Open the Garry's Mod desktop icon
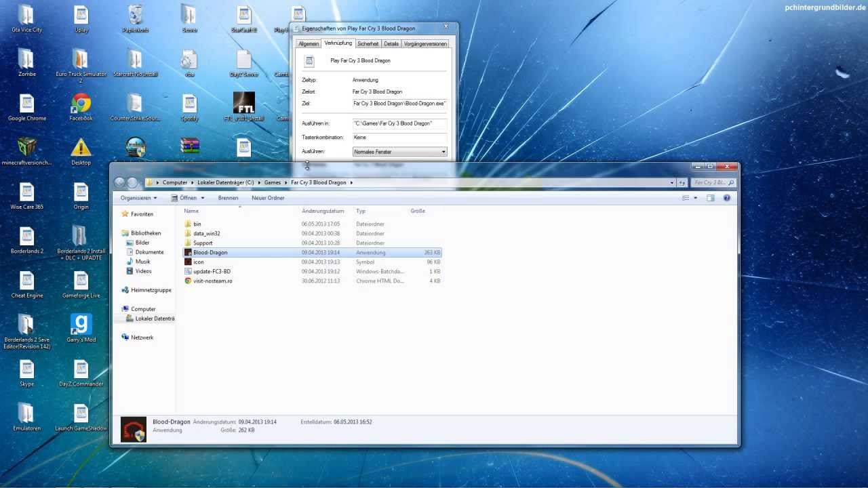 [x=81, y=329]
